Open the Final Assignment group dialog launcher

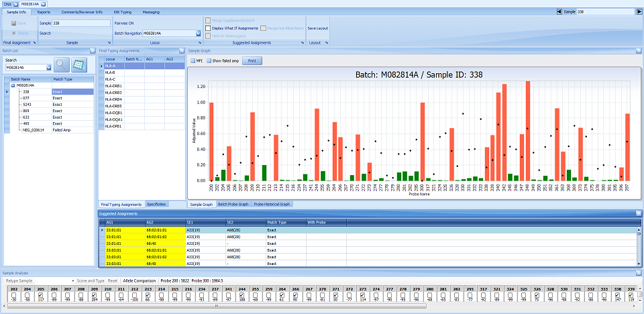[34, 43]
